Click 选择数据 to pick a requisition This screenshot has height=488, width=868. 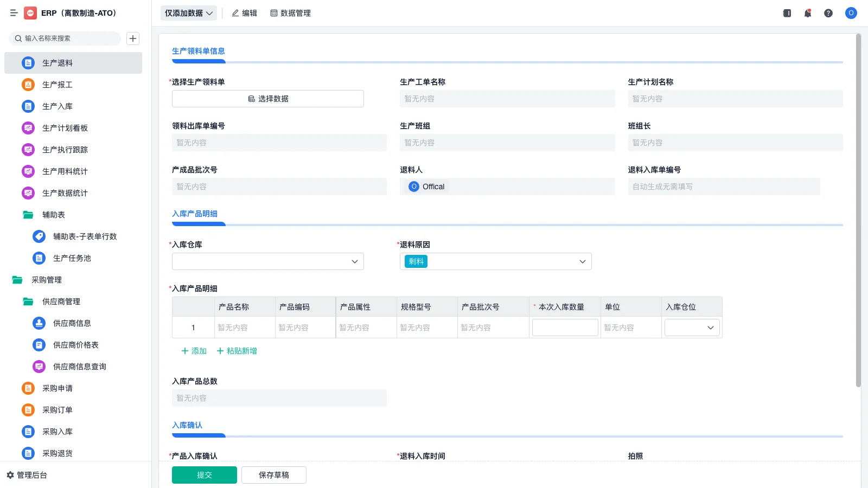click(x=267, y=98)
